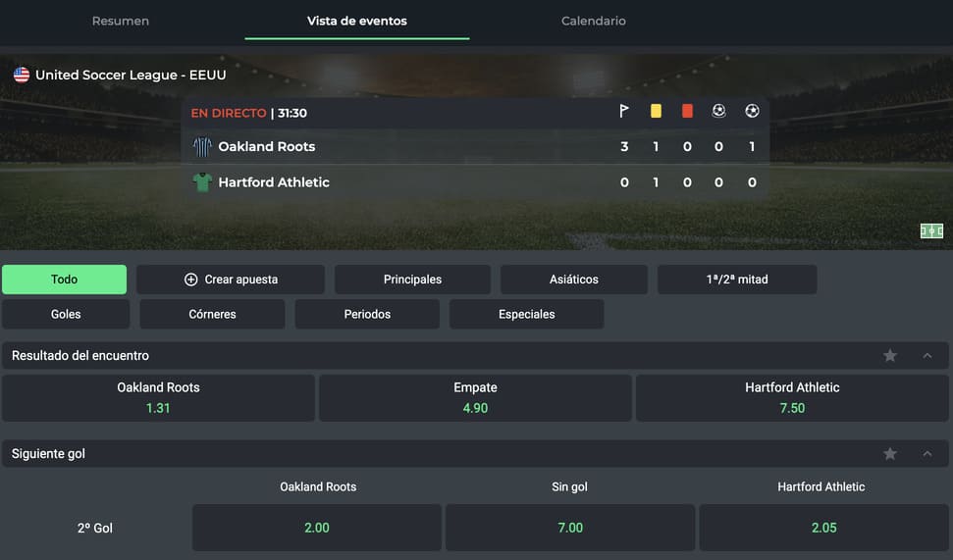Open the pitch view field icon

931,231
